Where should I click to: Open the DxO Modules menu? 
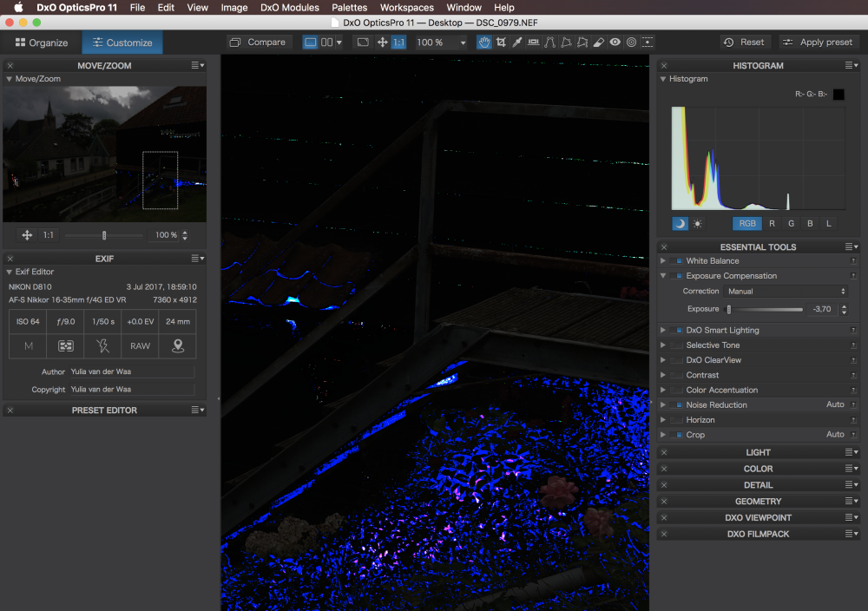click(290, 7)
